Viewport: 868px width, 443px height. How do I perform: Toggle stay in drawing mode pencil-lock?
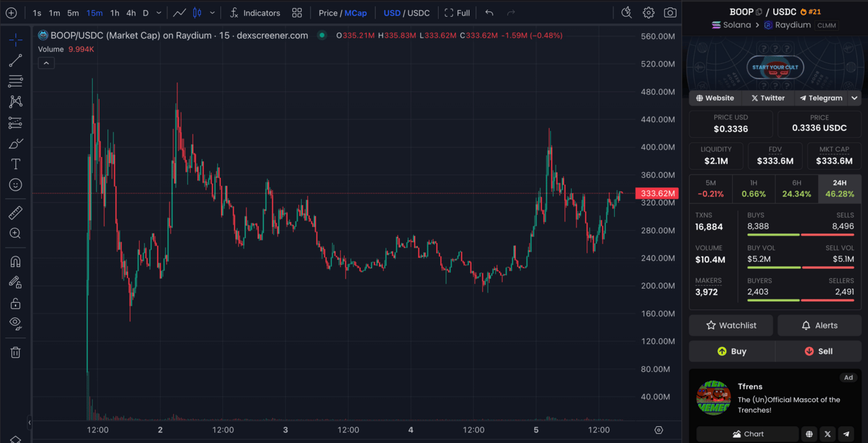click(15, 283)
